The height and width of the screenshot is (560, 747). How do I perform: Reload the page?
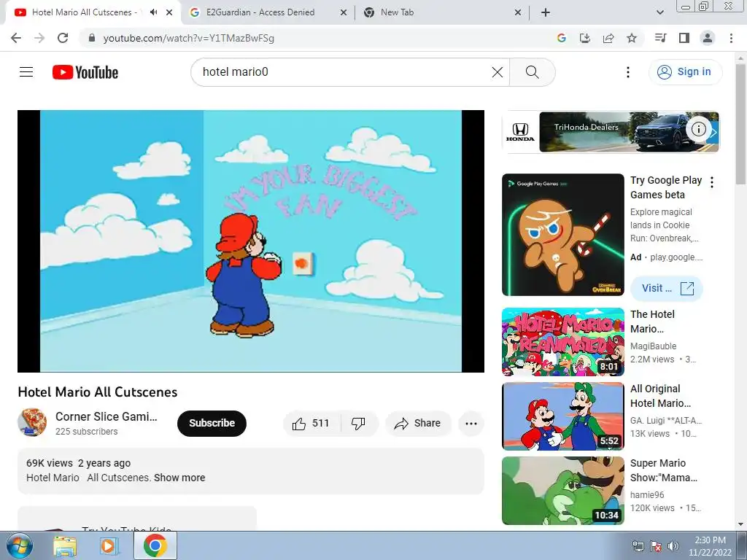63,38
